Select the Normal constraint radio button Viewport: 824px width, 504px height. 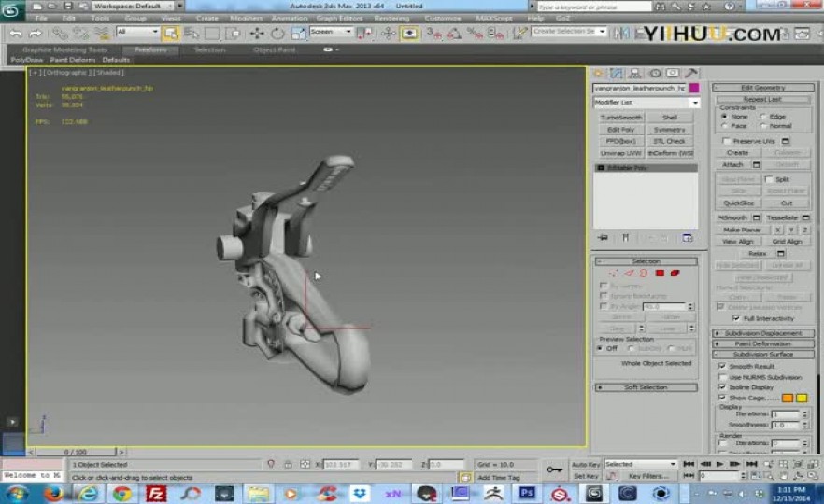(762, 126)
